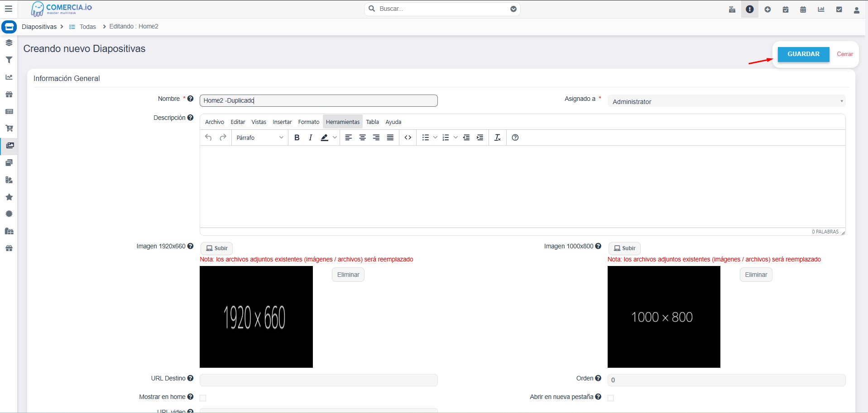
Task: Open the Tabla menu
Action: tap(373, 122)
